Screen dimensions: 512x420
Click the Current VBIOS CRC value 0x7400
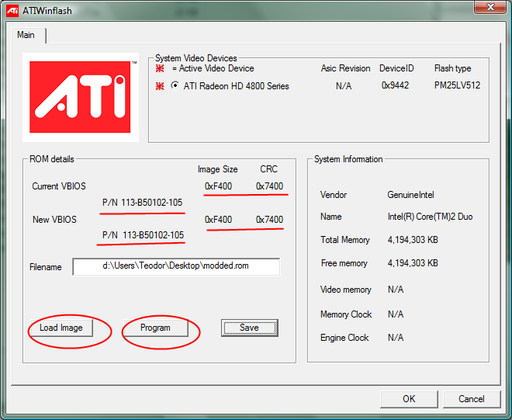tap(269, 186)
